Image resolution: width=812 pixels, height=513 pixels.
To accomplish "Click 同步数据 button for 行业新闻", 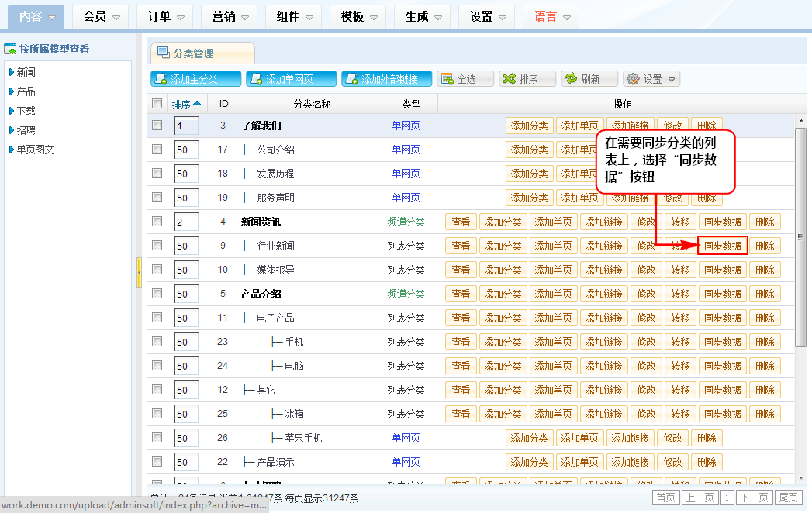I will click(723, 246).
